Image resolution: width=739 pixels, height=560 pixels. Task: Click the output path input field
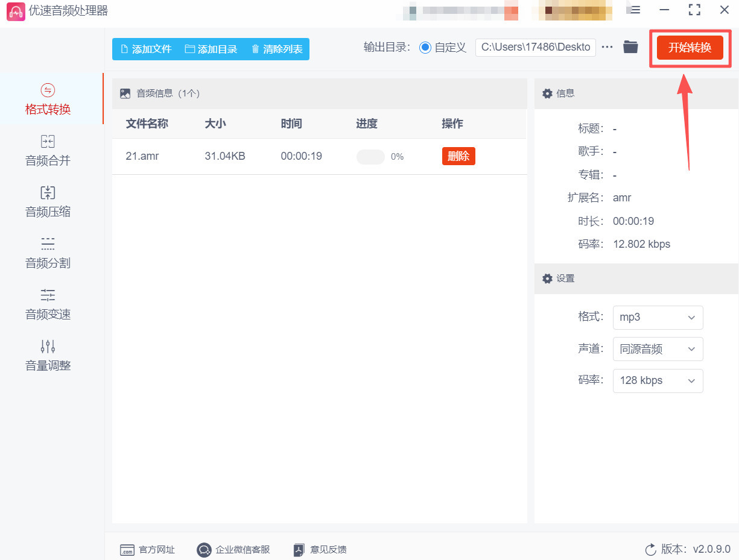(535, 48)
